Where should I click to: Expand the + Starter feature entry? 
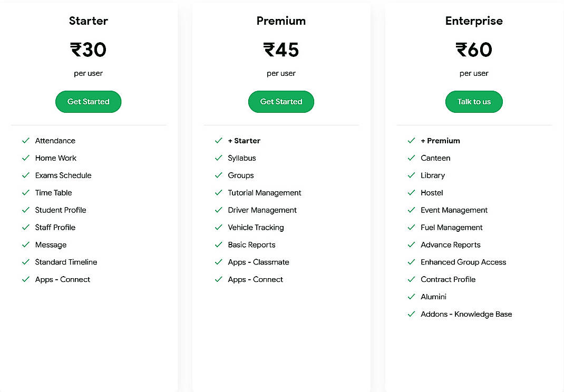pos(244,141)
